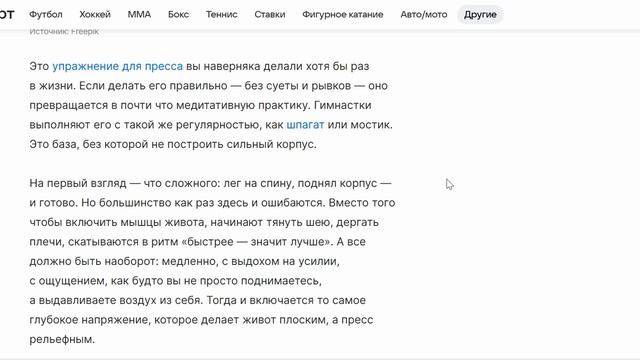The image size is (640, 360).
Task: Click the final word 'рельефным.'
Action: (62, 339)
